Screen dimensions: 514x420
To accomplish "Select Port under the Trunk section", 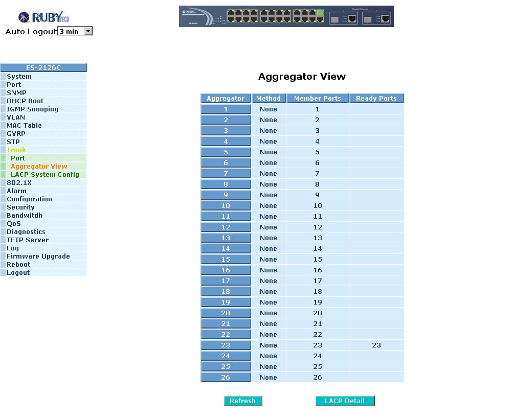I will tap(18, 158).
